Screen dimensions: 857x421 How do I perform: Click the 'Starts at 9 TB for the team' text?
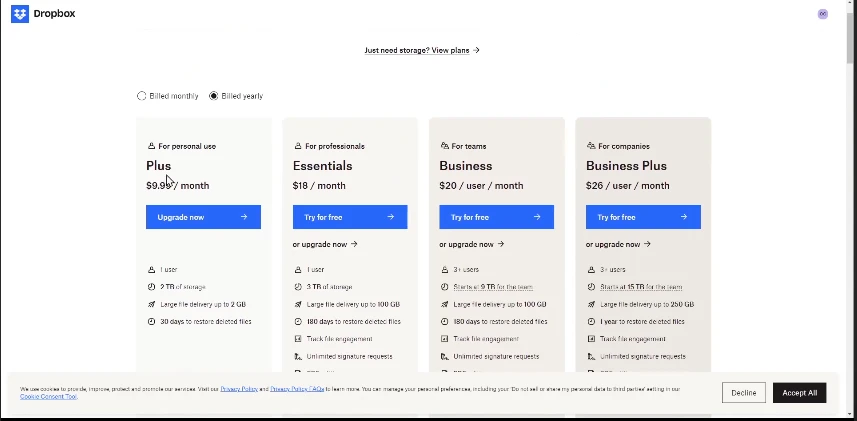(x=493, y=287)
